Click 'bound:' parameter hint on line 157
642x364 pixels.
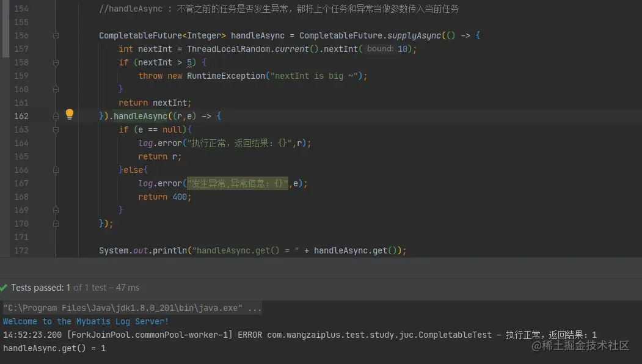381,49
